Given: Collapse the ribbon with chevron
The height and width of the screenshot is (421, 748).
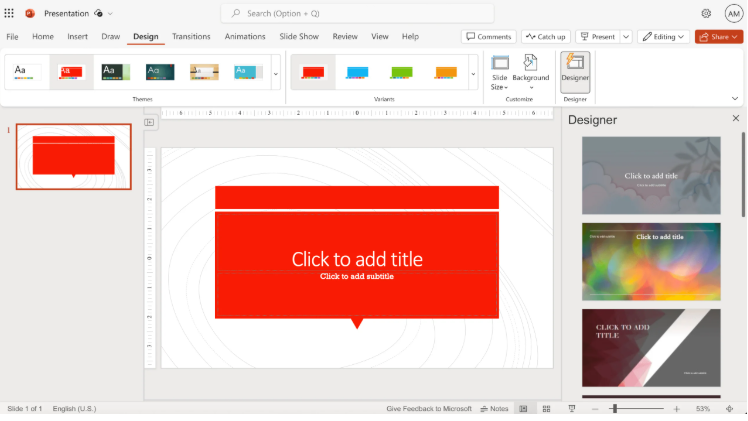Looking at the screenshot, I should [735, 99].
